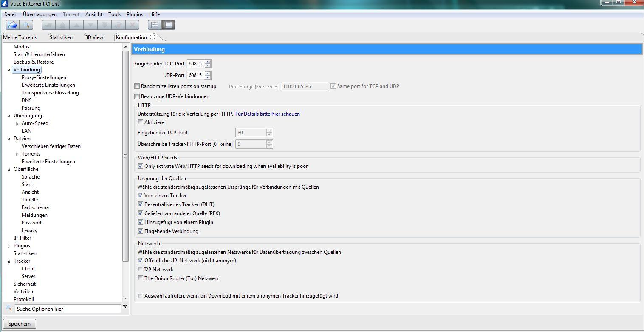This screenshot has width=644, height=332.
Task: Open the Datei menu
Action: tap(10, 14)
